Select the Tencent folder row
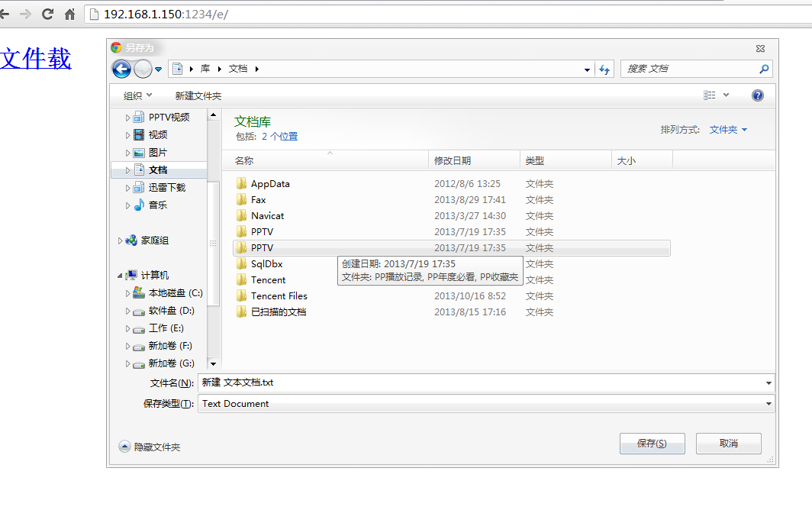812x510 pixels. click(x=452, y=280)
